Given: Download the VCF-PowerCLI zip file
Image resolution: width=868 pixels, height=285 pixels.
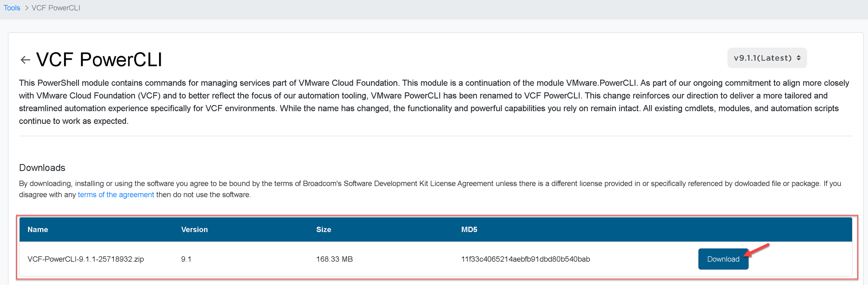Looking at the screenshot, I should pyautogui.click(x=723, y=259).
